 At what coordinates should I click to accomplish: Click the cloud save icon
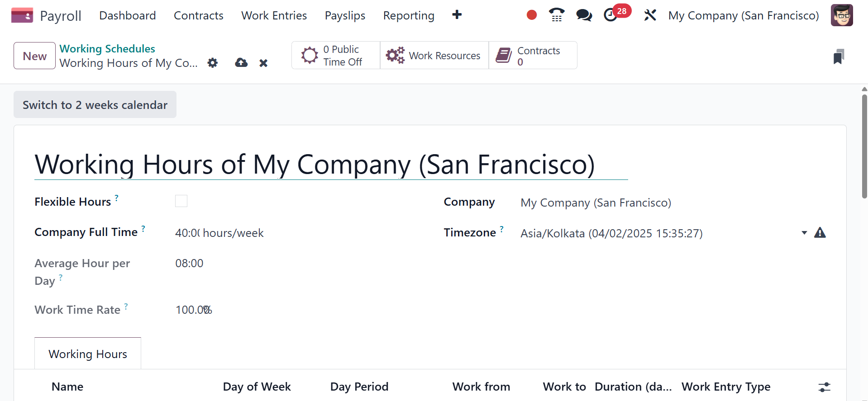point(241,63)
